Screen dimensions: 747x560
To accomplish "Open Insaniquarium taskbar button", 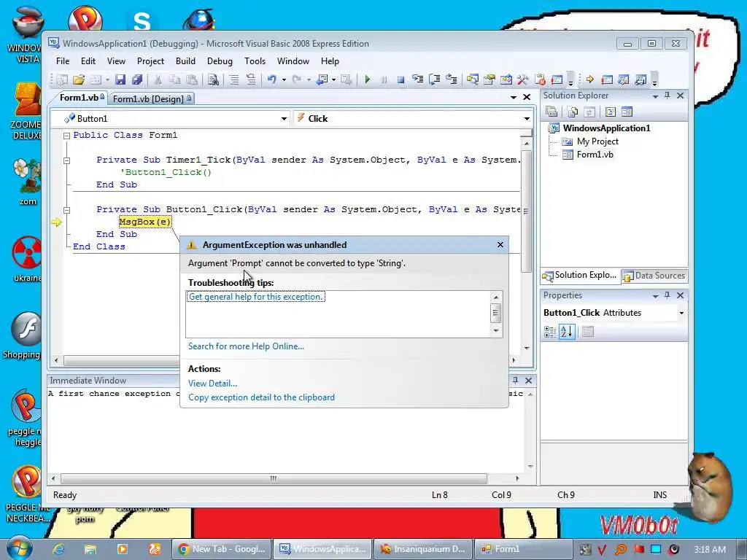I will pos(422,549).
